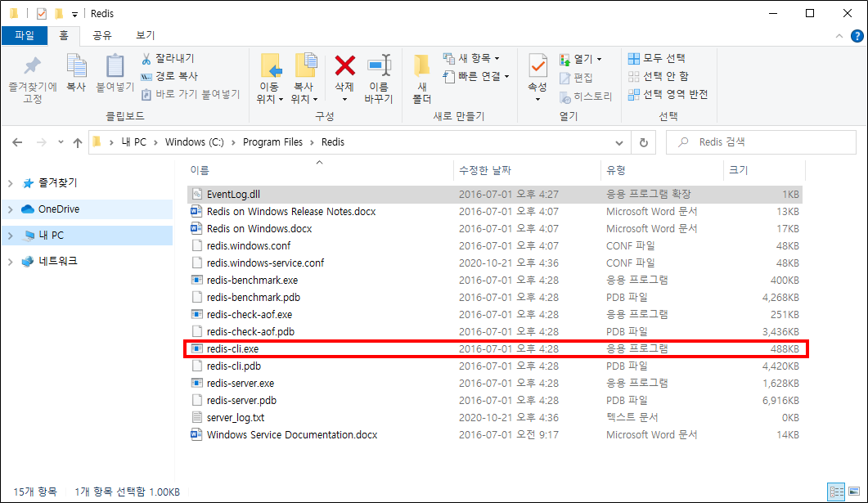Expand 즐겨찾기 in navigation pane
868x503 pixels.
click(11, 183)
